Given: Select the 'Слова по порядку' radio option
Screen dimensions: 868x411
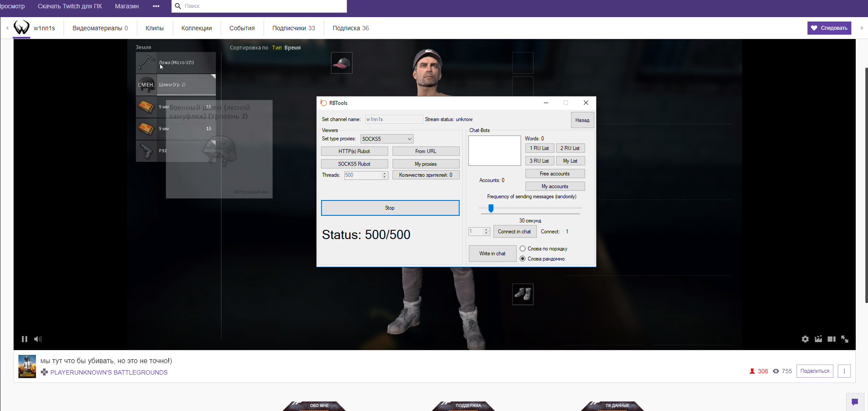Looking at the screenshot, I should tap(523, 249).
